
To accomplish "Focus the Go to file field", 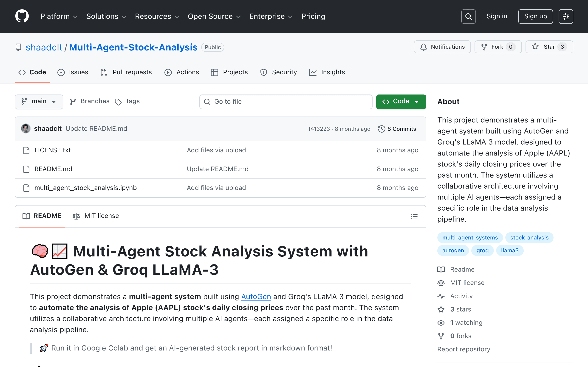I will coord(286,102).
